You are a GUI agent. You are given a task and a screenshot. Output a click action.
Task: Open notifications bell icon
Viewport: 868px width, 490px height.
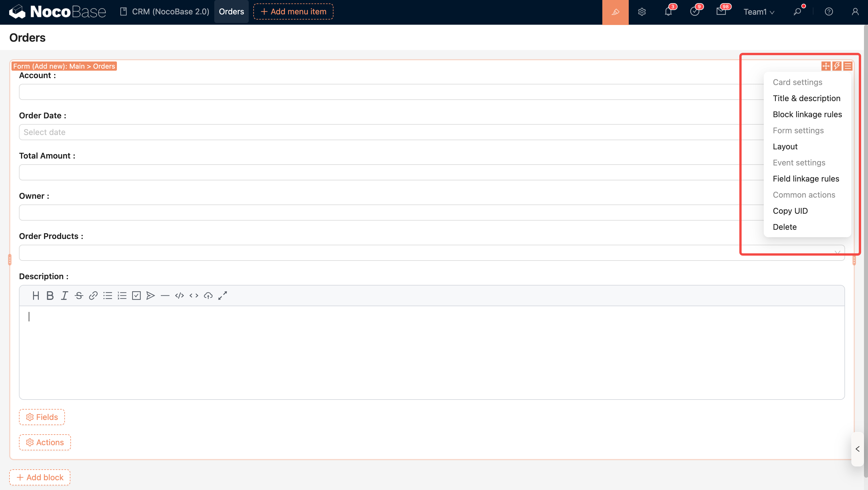click(x=668, y=12)
